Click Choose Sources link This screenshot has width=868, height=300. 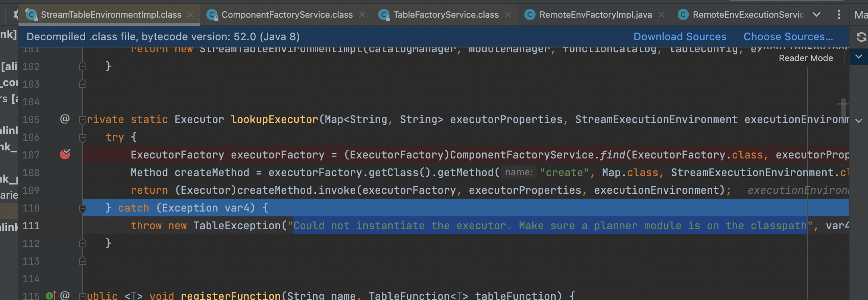click(788, 37)
